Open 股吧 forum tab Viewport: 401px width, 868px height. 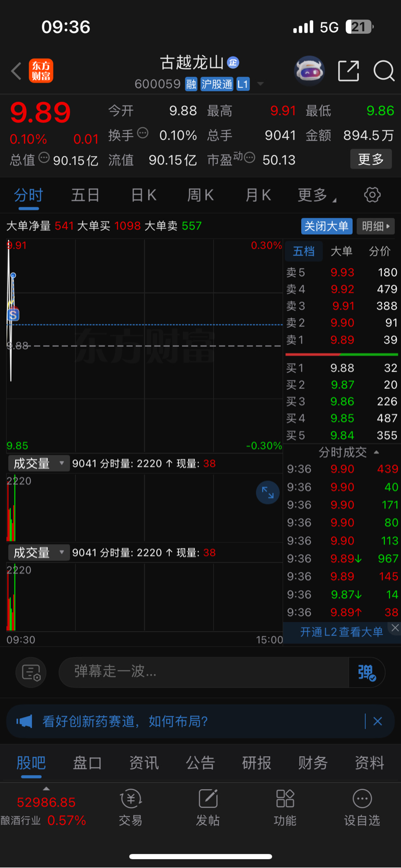[x=31, y=763]
